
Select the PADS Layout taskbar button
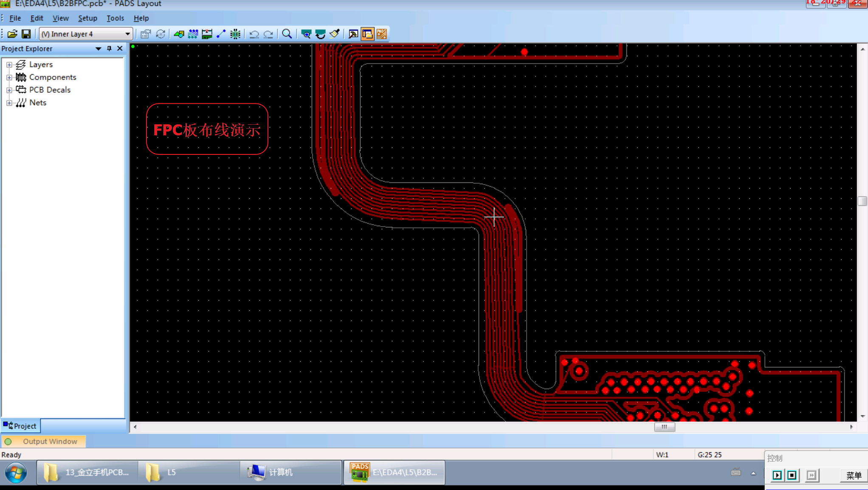(394, 473)
